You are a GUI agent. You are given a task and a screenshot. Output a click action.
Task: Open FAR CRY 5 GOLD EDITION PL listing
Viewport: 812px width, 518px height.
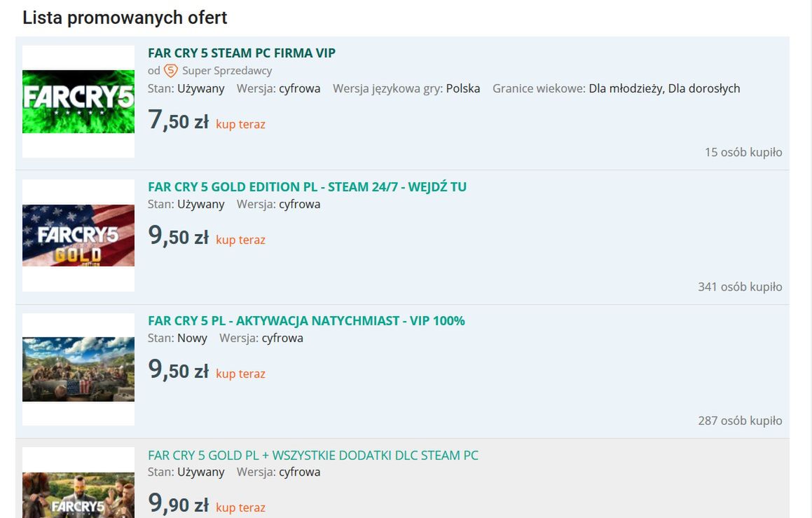pos(307,187)
